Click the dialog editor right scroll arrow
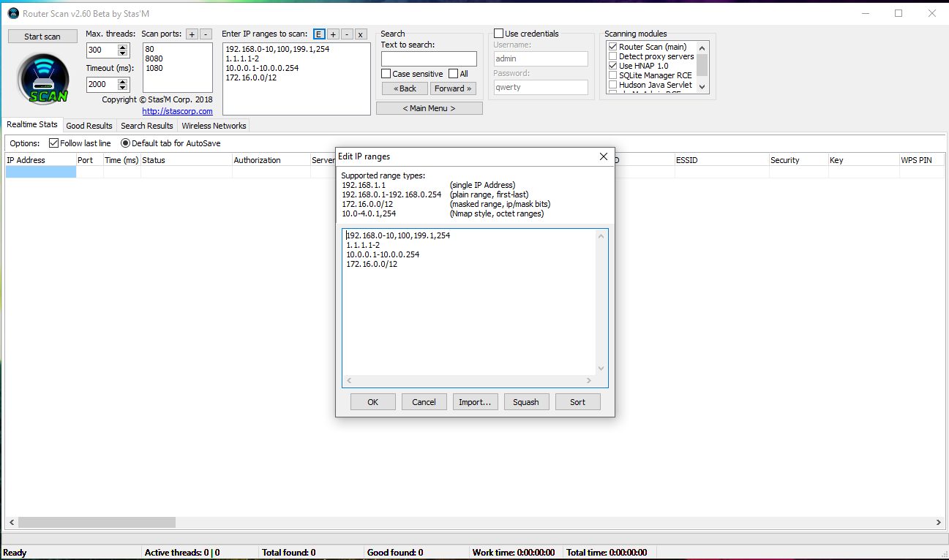Image resolution: width=949 pixels, height=560 pixels. coord(589,380)
